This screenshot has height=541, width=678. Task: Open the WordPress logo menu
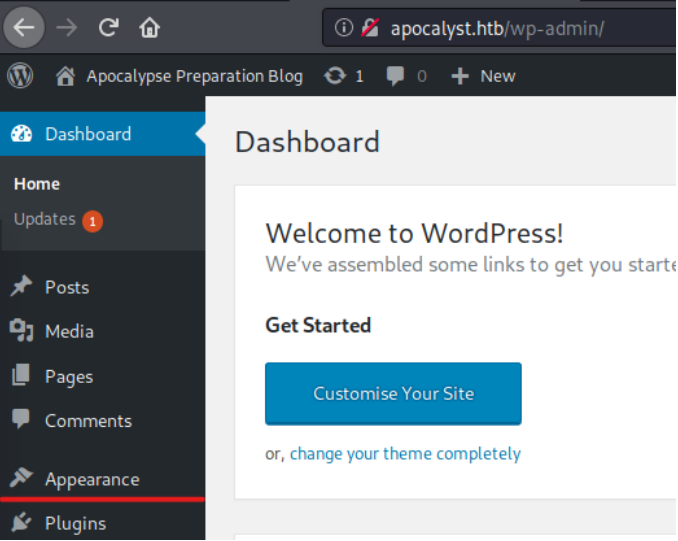(20, 75)
